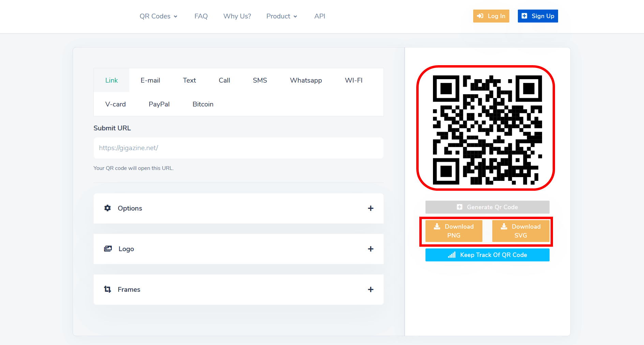Open the Bitcoin tab
The width and height of the screenshot is (644, 345).
click(x=203, y=104)
